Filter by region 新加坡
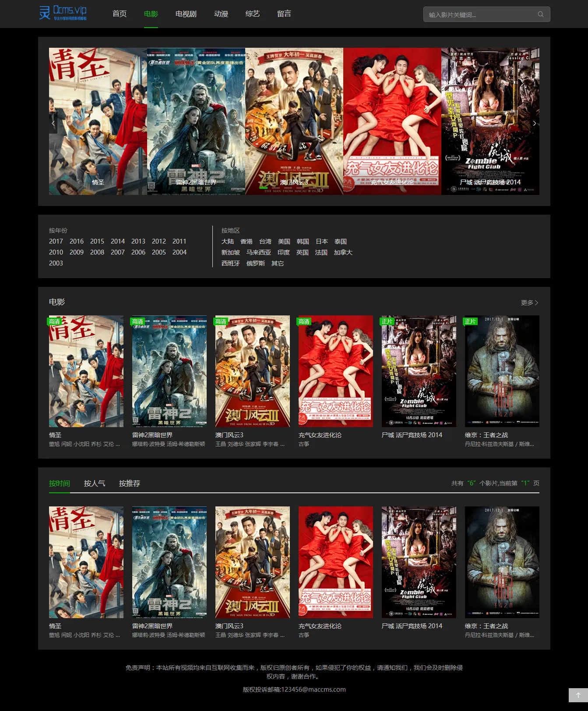588x711 pixels. pyautogui.click(x=231, y=252)
